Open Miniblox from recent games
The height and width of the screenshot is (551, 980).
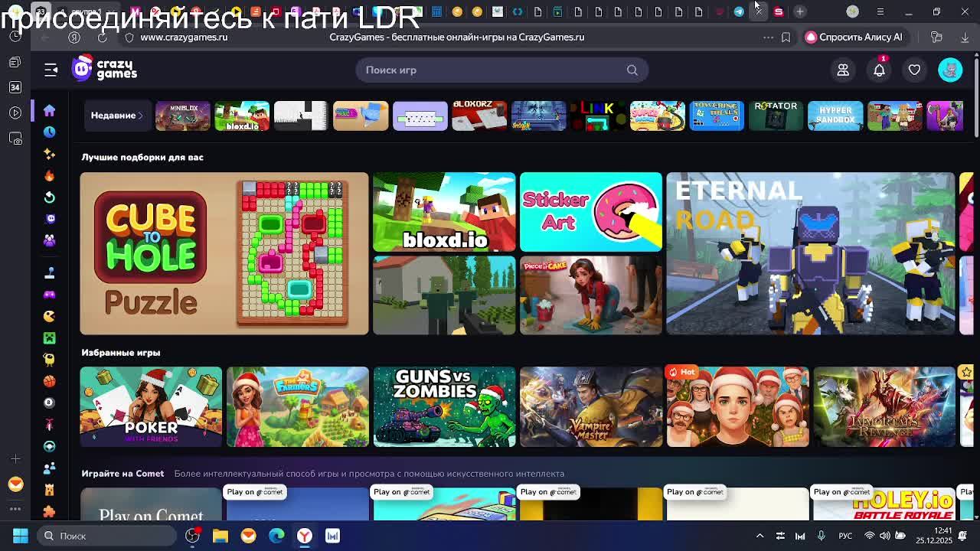(182, 116)
